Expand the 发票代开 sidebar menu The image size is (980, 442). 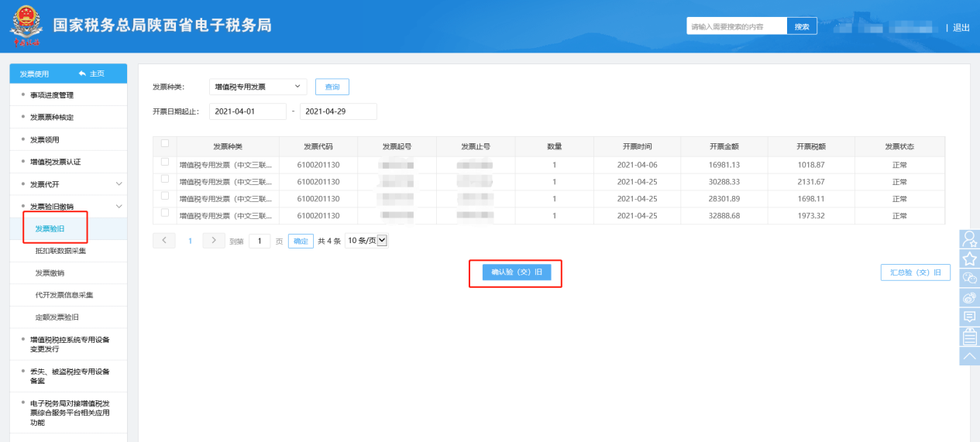point(119,184)
